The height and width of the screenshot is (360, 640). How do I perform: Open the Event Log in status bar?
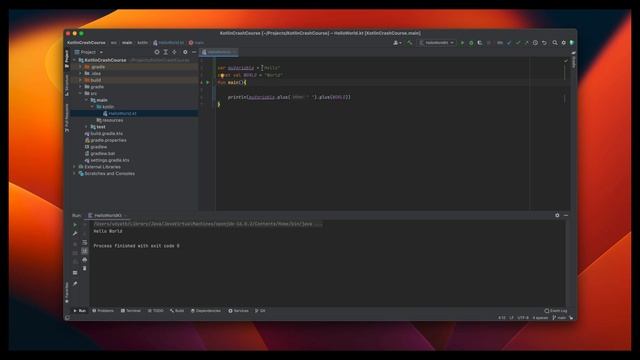556,311
